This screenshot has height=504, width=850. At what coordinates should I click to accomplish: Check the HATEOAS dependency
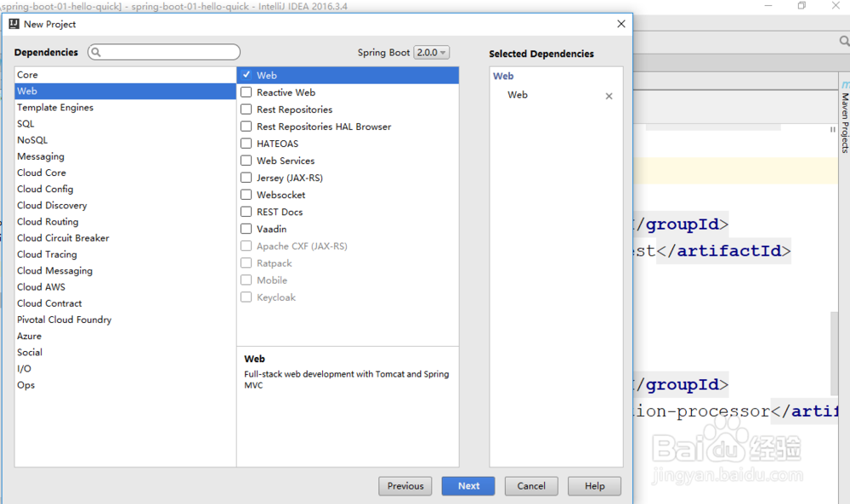click(244, 143)
